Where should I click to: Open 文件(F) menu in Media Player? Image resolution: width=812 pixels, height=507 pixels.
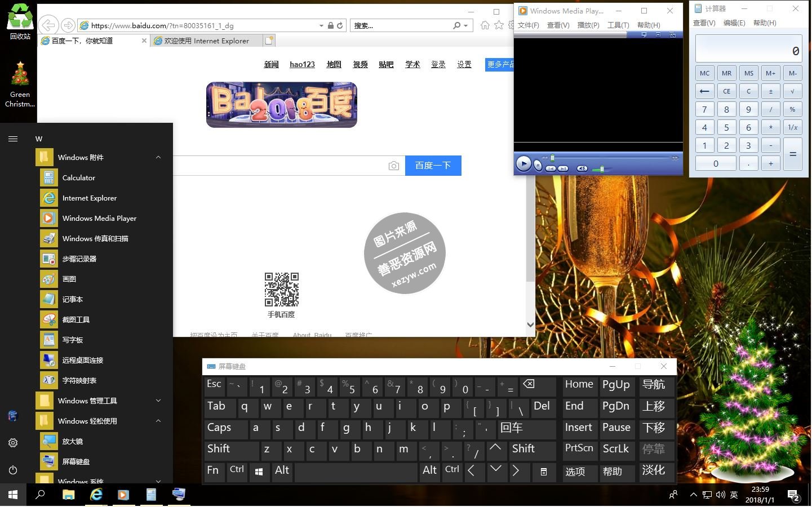[529, 25]
